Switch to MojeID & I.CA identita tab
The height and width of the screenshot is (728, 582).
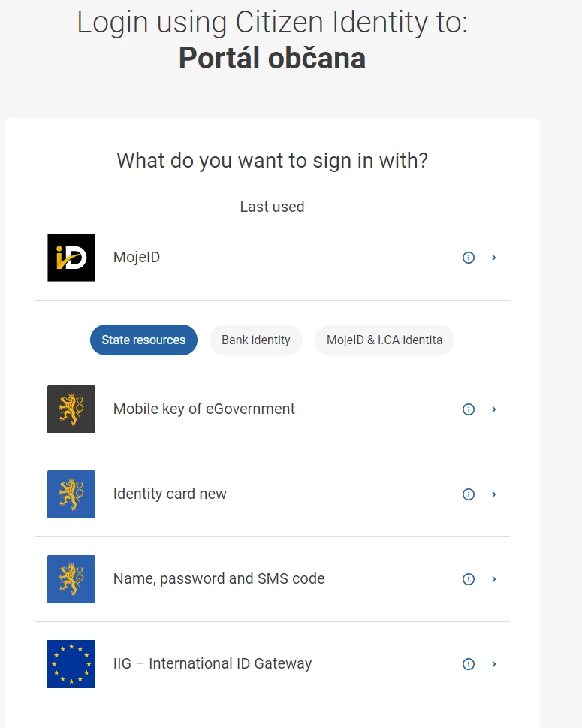[x=384, y=340]
